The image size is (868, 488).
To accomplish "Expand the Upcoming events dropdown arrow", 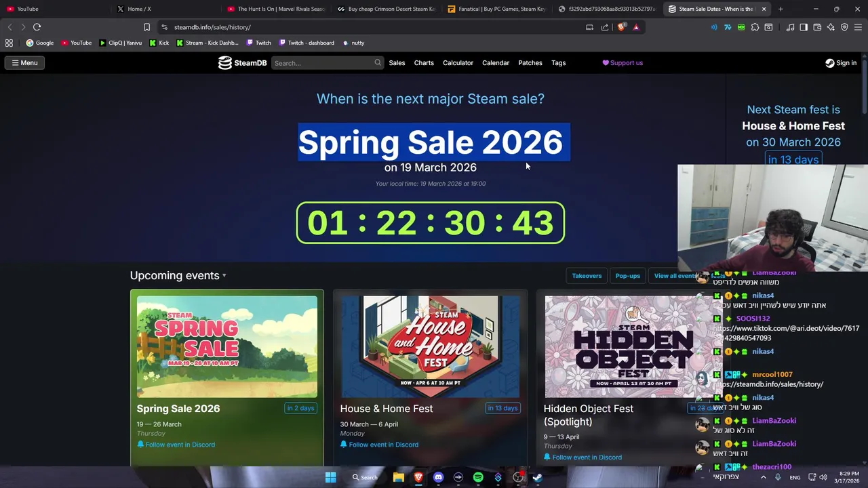I will pos(224,276).
